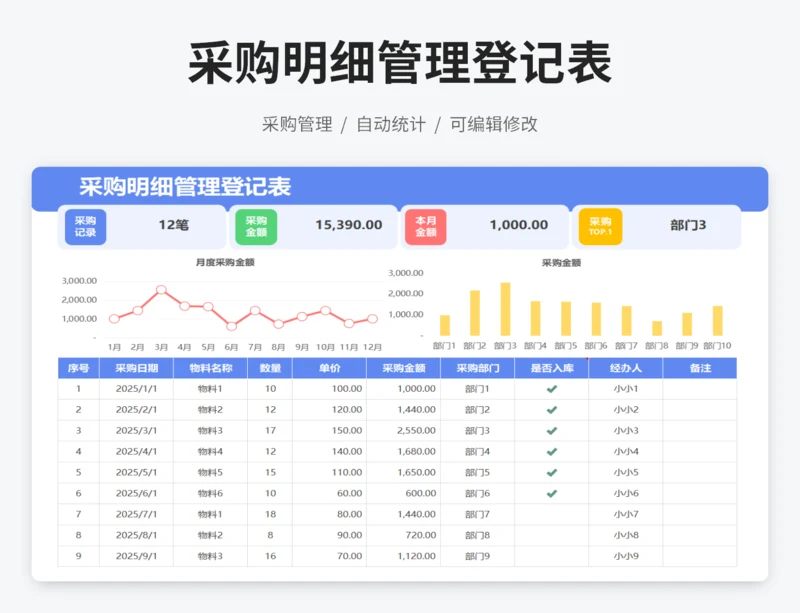Click the subtitle text 自动统计
The image size is (800, 613).
click(391, 124)
